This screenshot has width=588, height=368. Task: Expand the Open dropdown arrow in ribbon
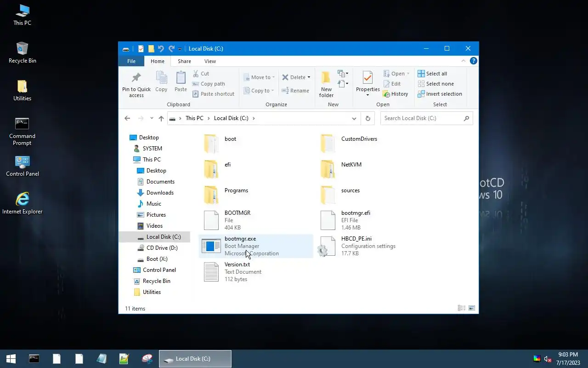pos(408,74)
